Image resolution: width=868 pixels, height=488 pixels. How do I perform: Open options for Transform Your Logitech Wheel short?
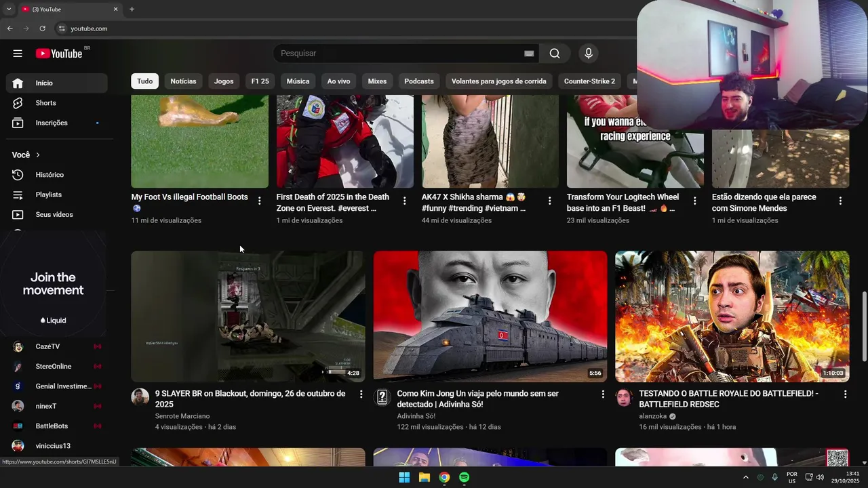point(695,201)
